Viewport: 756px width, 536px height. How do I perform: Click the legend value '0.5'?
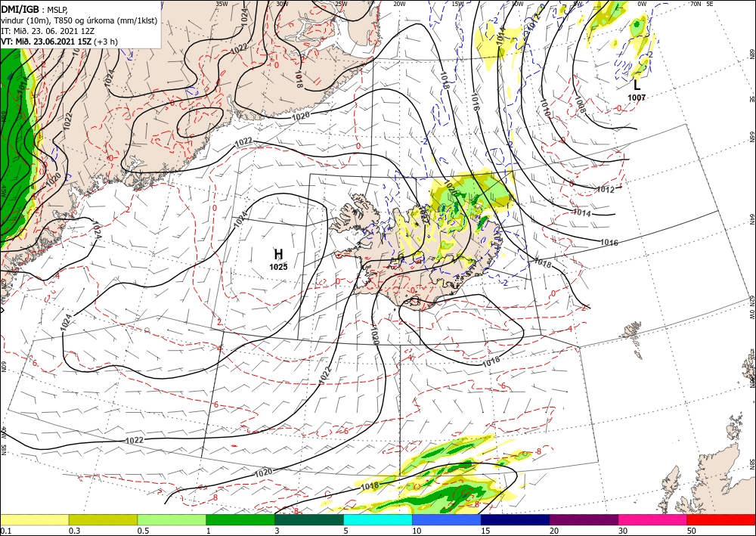[x=143, y=530]
